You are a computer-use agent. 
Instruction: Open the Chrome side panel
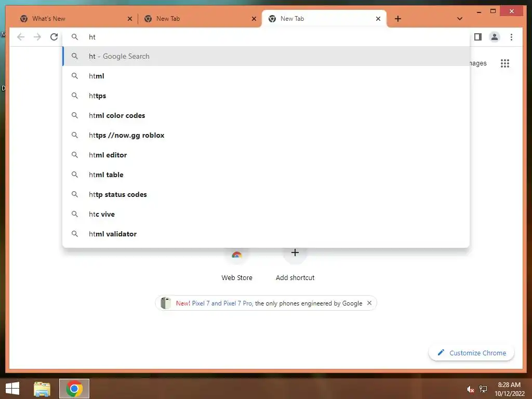pos(478,37)
